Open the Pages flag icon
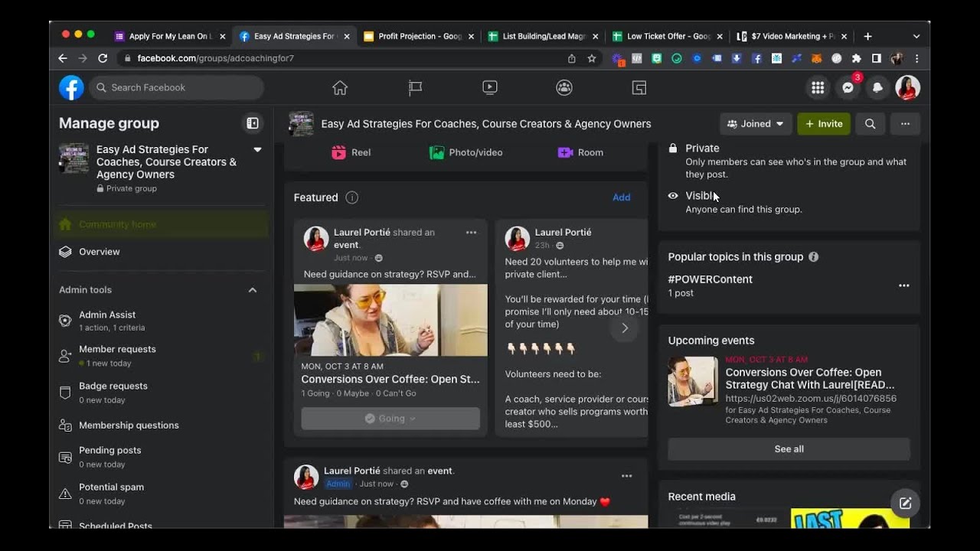This screenshot has height=551, width=980. [x=415, y=88]
